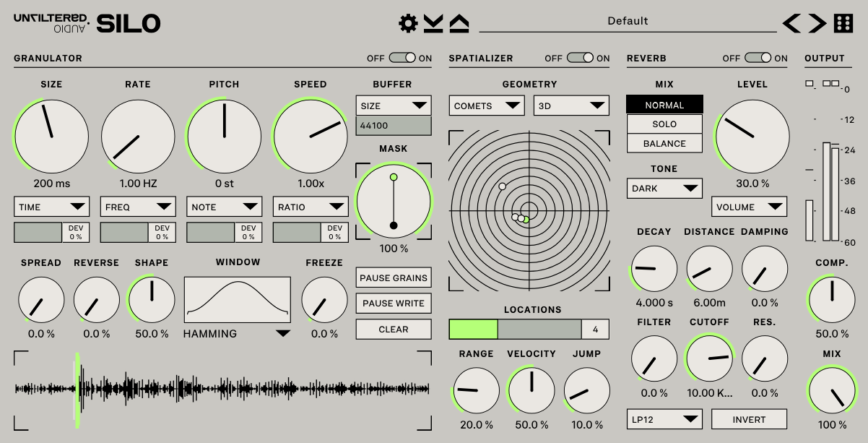Click the save preset down-arrow icon
Image resolution: width=868 pixels, height=443 pixels.
pos(433,24)
